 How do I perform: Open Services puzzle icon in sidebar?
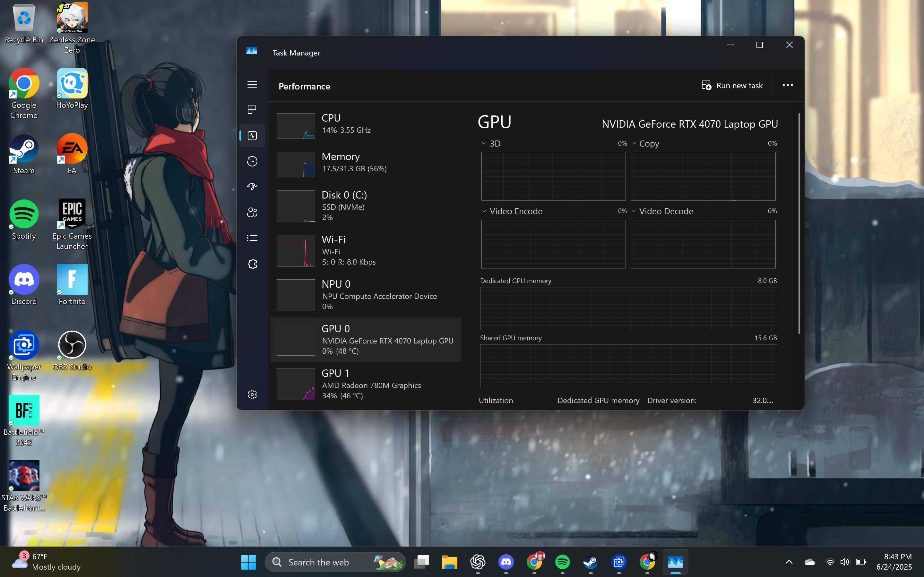252,264
